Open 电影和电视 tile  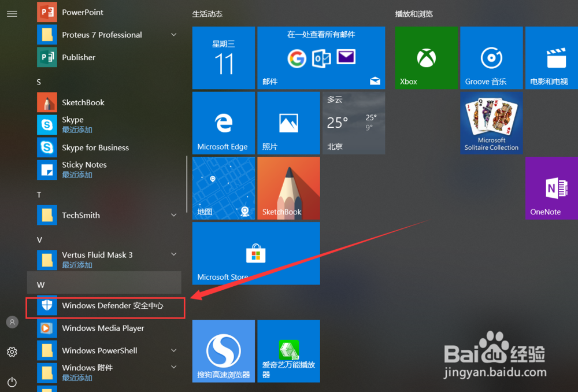pos(551,58)
